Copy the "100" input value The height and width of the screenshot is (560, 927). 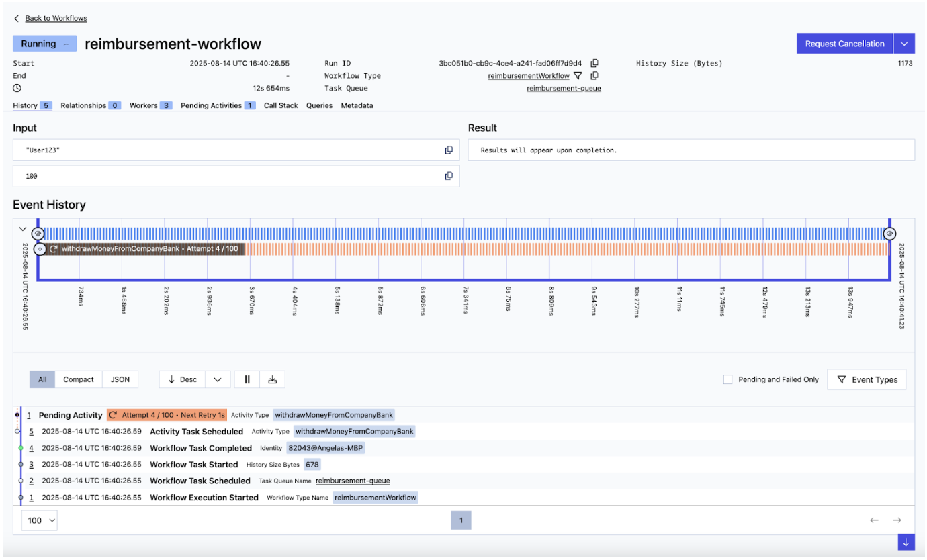pos(449,176)
